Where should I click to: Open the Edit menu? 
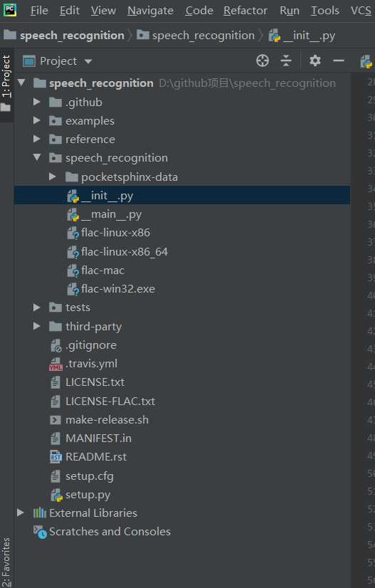click(70, 11)
